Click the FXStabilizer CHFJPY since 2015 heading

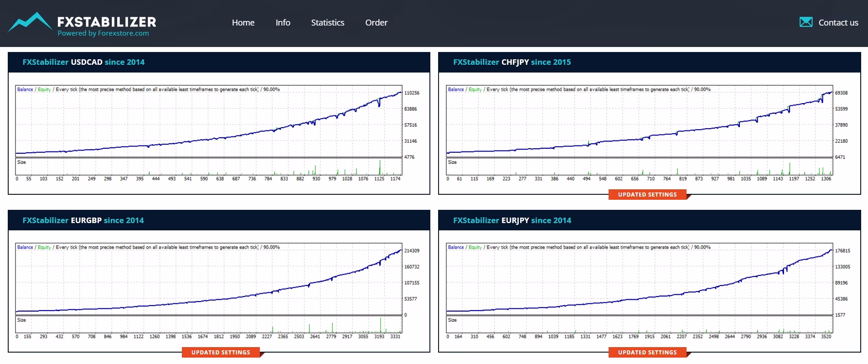(x=512, y=62)
